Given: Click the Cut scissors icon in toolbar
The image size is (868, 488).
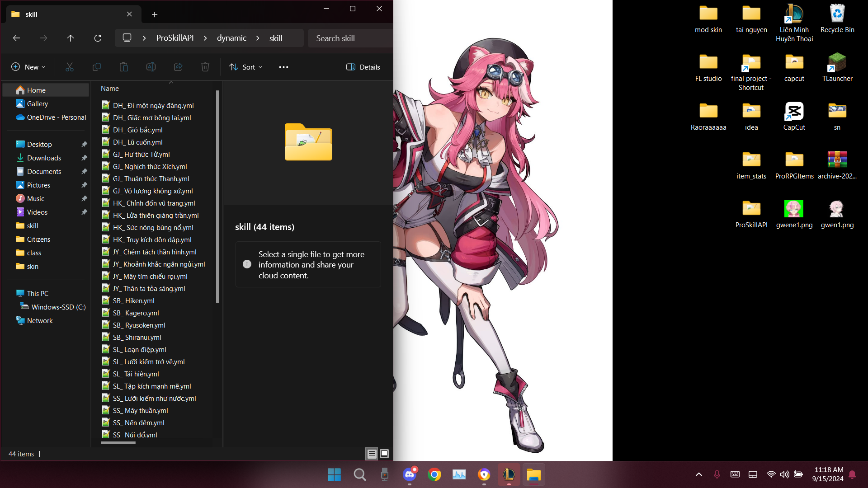Looking at the screenshot, I should (x=70, y=67).
